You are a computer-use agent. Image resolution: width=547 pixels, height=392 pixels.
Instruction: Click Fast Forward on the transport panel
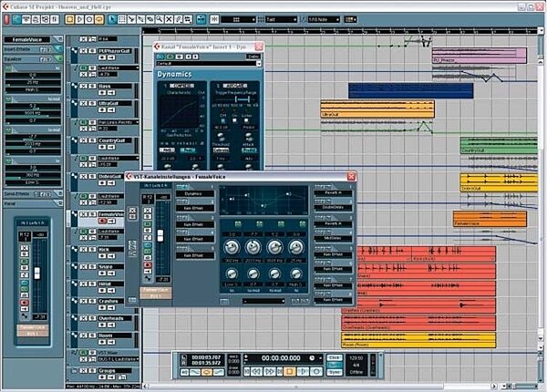tap(269, 371)
